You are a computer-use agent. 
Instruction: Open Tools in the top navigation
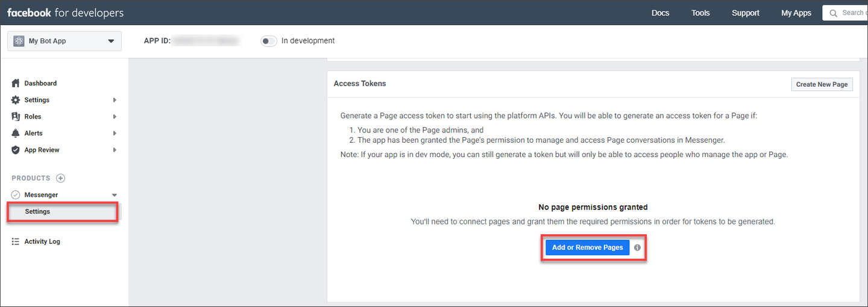pyautogui.click(x=700, y=13)
